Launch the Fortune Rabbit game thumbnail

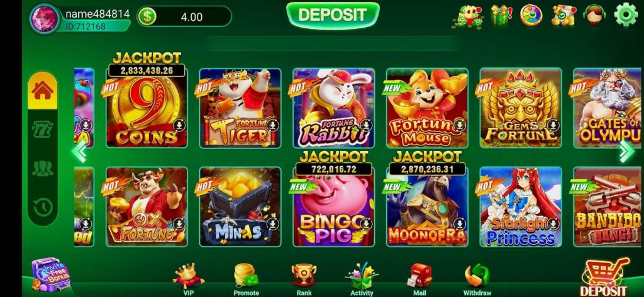point(333,108)
